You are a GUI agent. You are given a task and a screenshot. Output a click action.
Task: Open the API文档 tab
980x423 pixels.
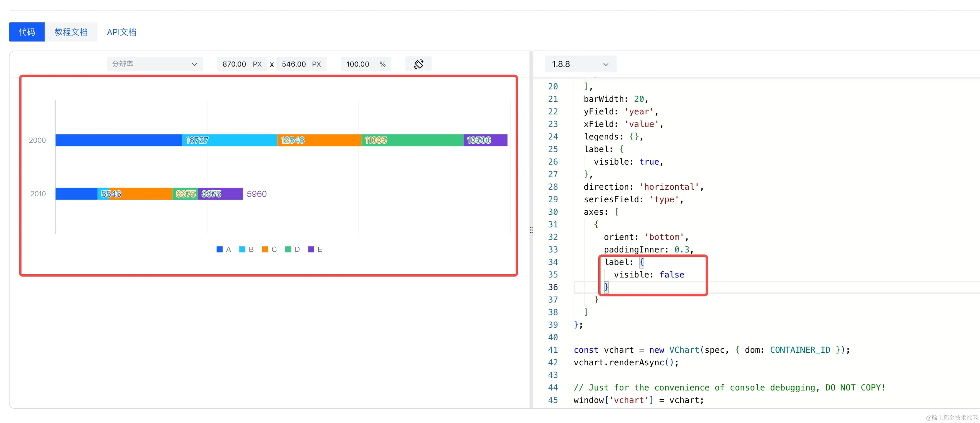tap(121, 32)
